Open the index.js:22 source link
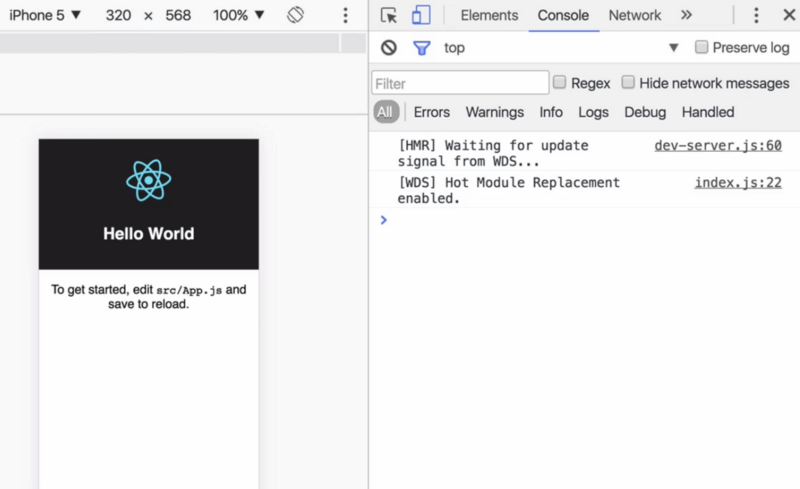 [x=738, y=182]
